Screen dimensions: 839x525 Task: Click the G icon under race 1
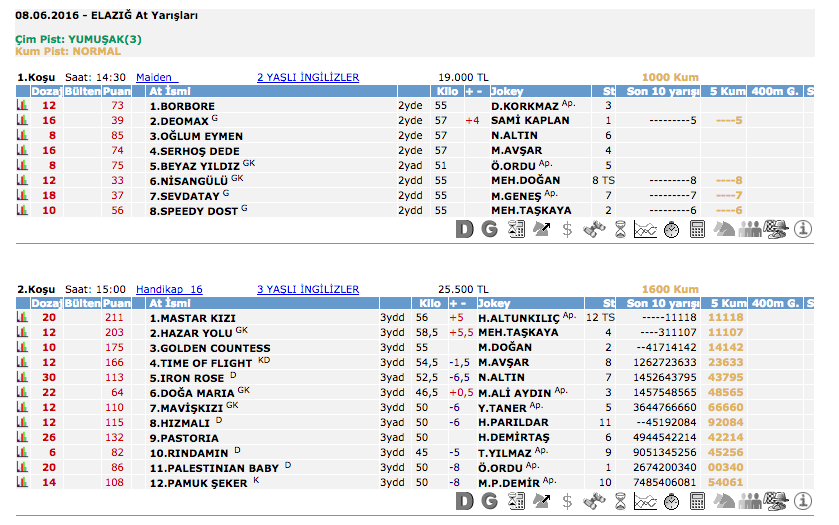pos(489,230)
